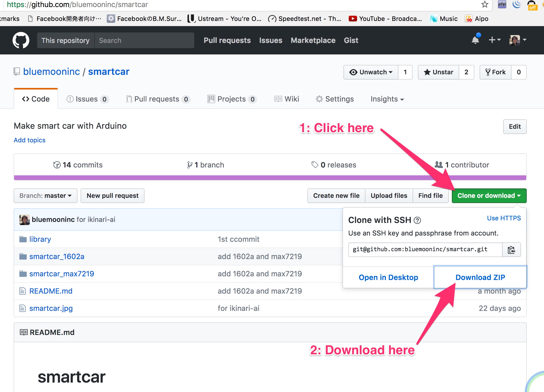Screen dimensions: 544x392
Task: Switch clone protocol using Use HTTPS
Action: 504,218
